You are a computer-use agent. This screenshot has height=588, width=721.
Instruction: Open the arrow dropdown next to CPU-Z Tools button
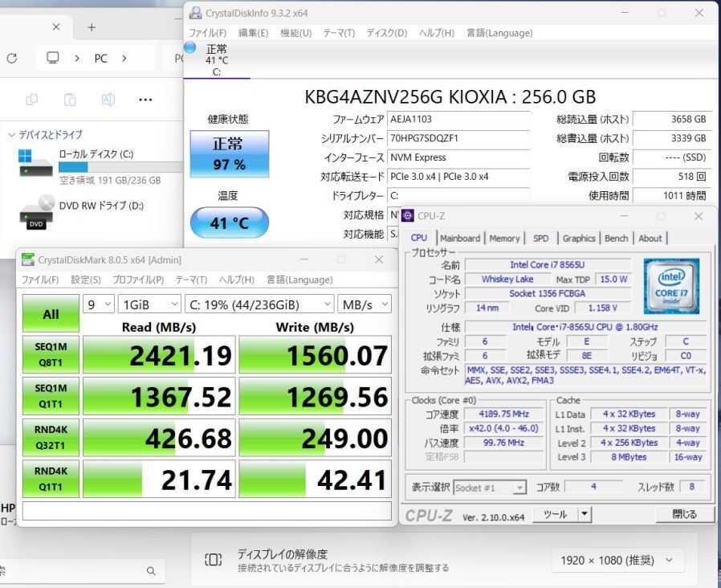coord(585,514)
